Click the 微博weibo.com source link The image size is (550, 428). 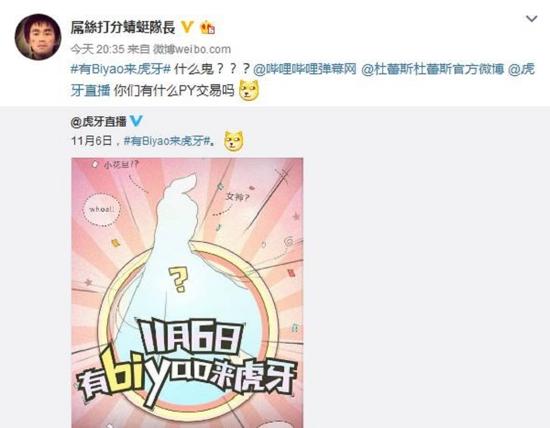[192, 49]
